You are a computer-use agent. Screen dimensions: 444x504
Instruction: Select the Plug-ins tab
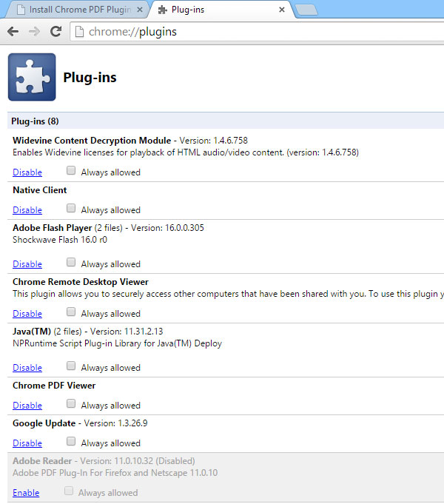coord(215,10)
